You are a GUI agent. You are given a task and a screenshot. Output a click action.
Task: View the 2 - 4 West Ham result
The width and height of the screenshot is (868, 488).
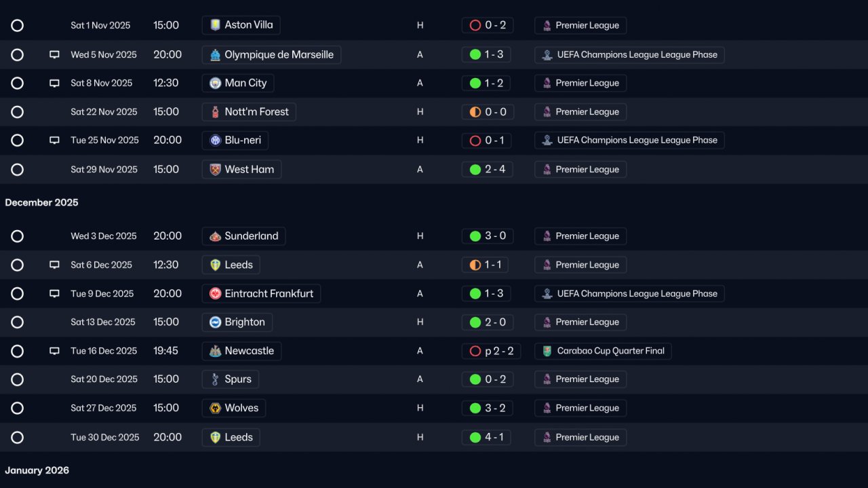pos(488,170)
